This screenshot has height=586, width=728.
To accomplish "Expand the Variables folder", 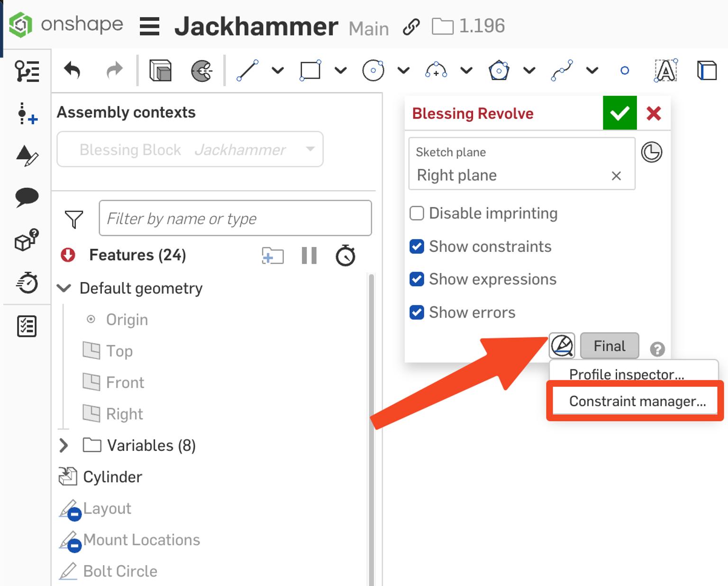I will click(63, 445).
